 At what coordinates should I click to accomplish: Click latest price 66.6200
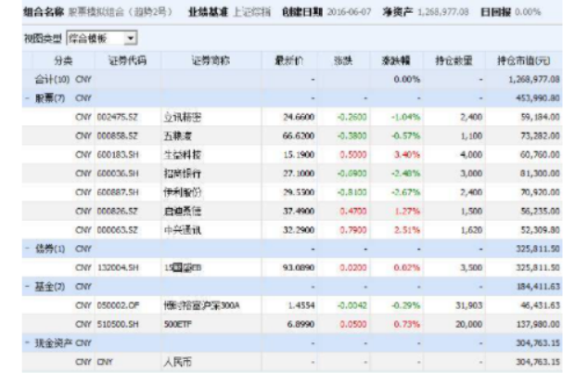299,136
